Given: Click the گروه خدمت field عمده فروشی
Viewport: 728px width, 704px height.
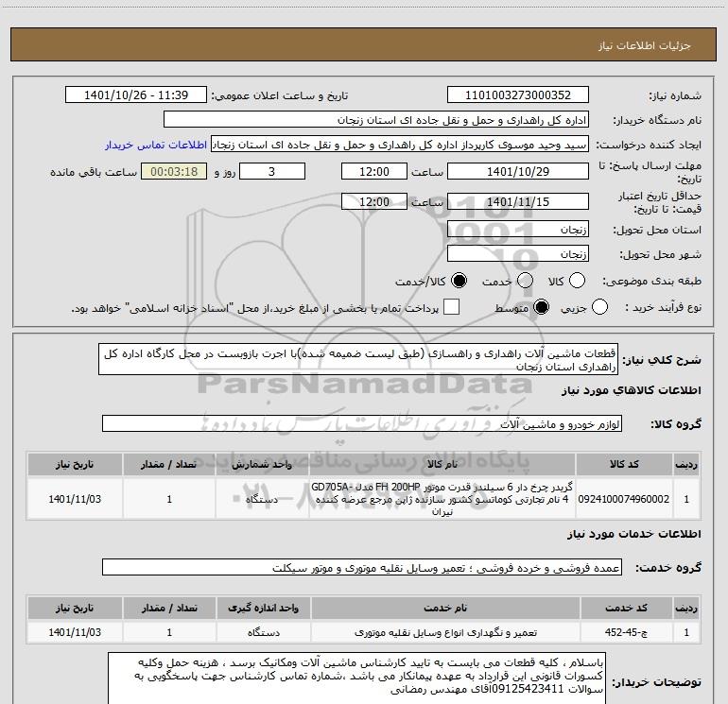Looking at the screenshot, I should point(362,567).
